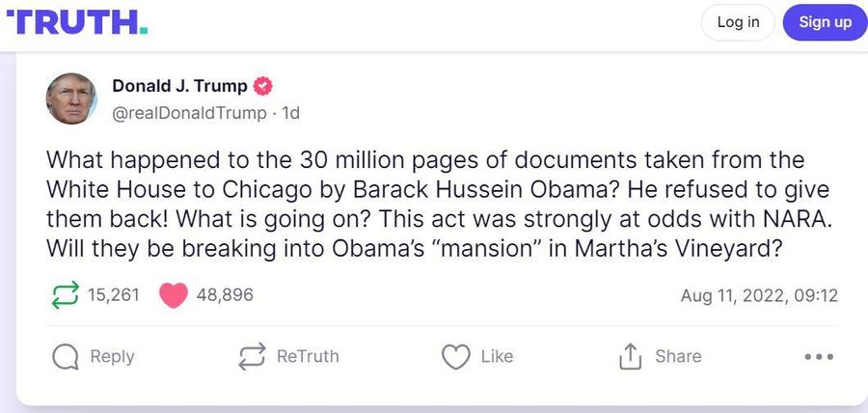Click the Donald J. Trump display name

click(179, 86)
